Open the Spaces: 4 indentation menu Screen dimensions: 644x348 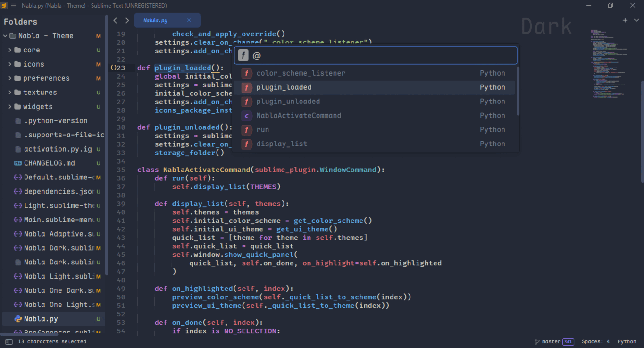pos(595,341)
